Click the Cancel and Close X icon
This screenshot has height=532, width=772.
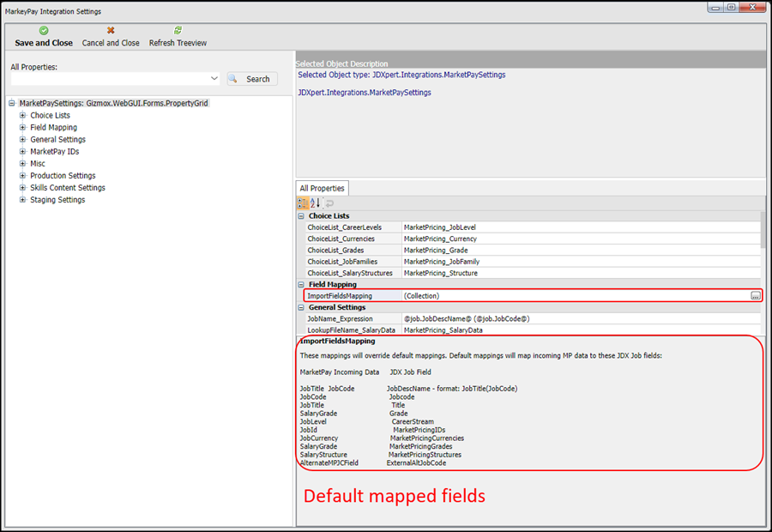tap(111, 31)
